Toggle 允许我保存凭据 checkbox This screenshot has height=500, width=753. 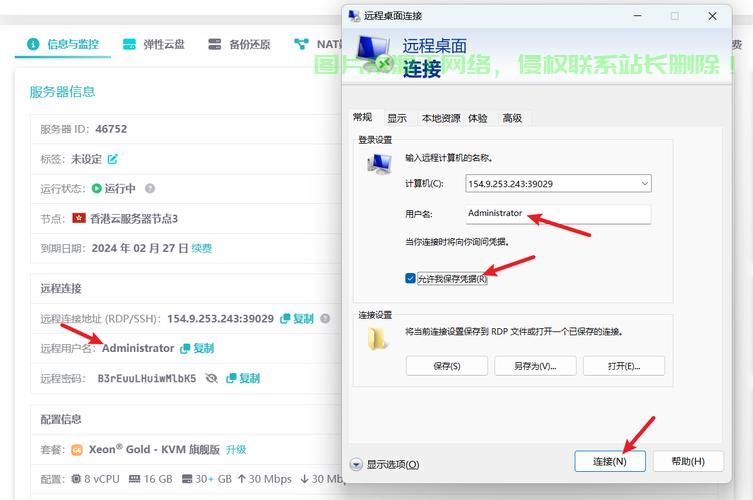click(410, 279)
